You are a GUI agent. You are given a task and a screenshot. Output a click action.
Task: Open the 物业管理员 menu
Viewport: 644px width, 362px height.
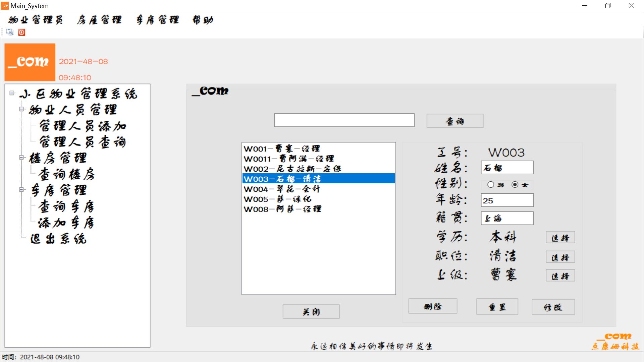point(36,20)
